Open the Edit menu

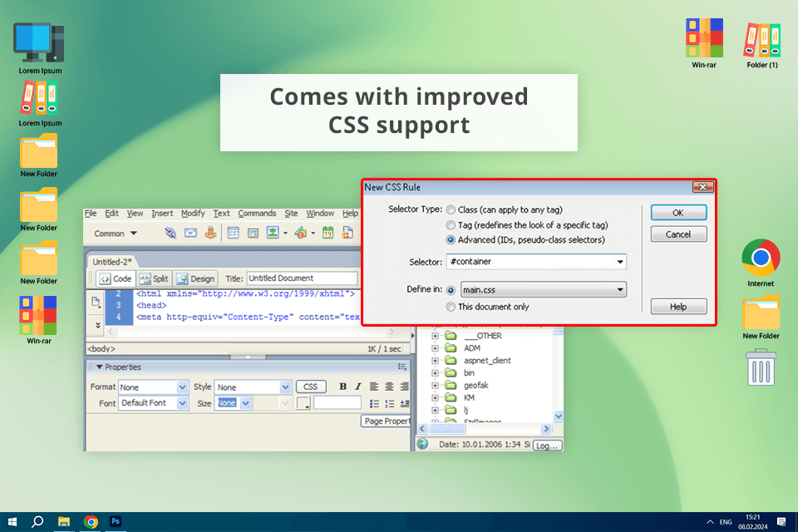[112, 214]
